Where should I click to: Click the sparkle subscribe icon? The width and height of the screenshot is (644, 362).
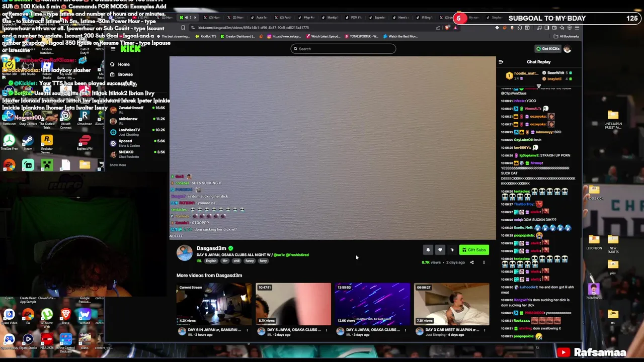pyautogui.click(x=452, y=250)
